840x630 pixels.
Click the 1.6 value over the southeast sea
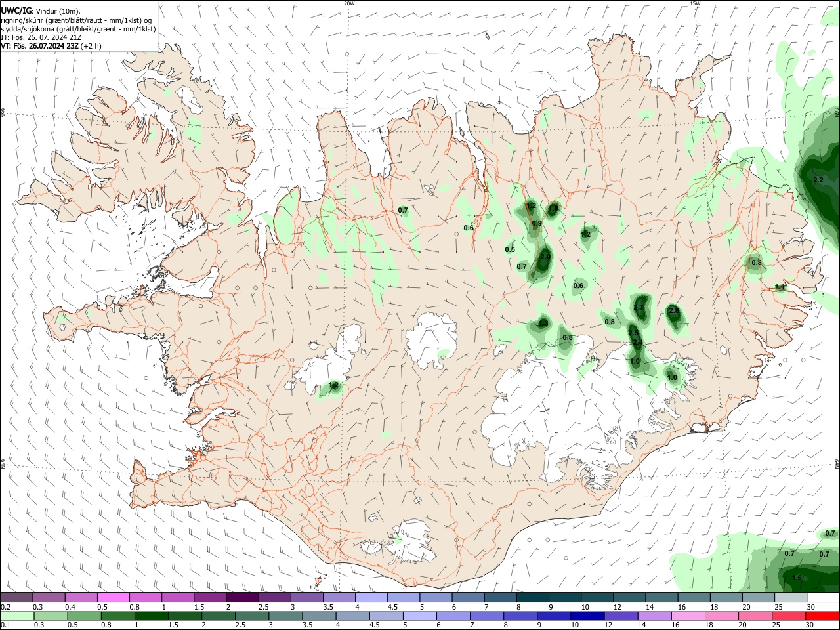(797, 577)
